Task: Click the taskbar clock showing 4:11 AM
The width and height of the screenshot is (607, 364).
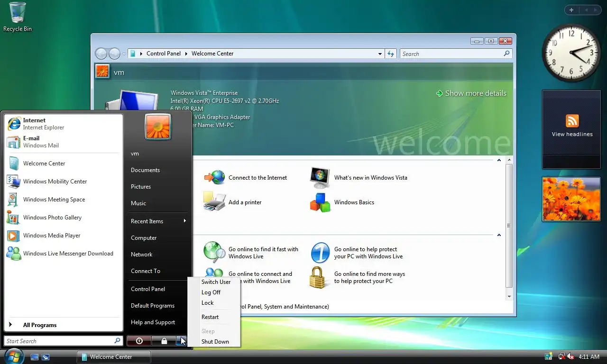Action: [589, 357]
